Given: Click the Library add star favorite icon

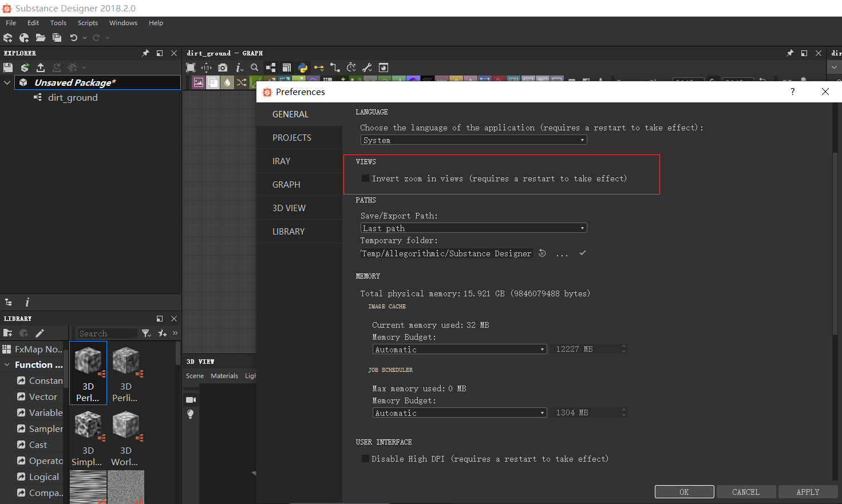Looking at the screenshot, I should [x=163, y=333].
